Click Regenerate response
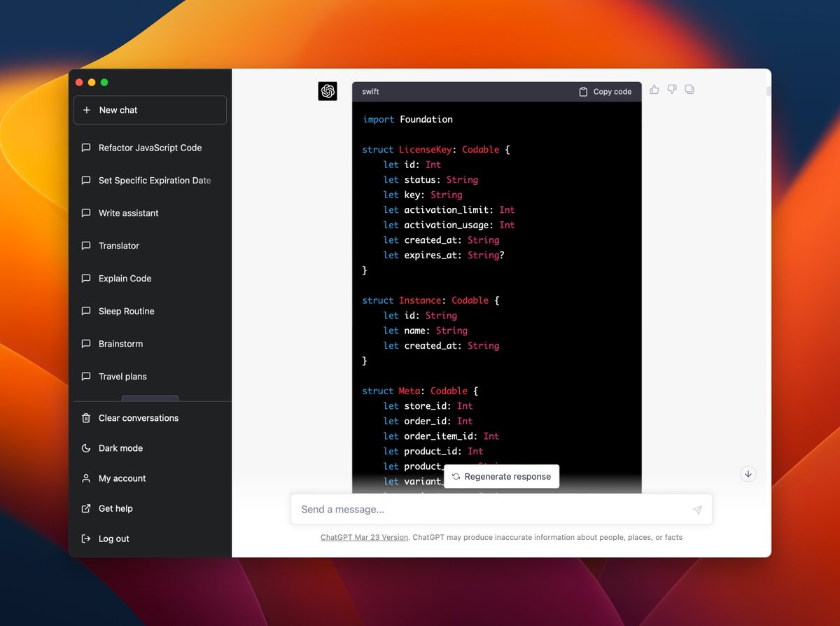Screen dimensions: 840x626 (x=501, y=476)
